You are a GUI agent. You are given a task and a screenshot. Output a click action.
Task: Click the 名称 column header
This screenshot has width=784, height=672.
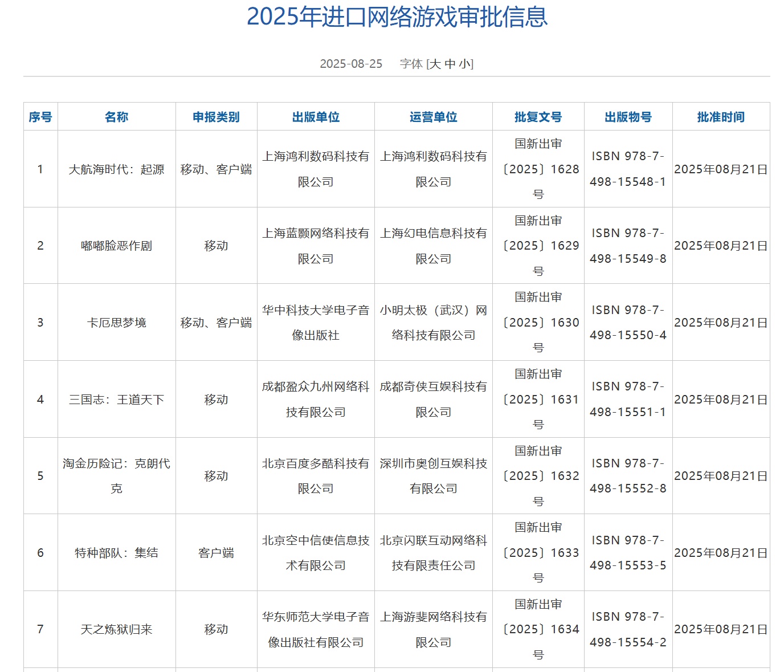[117, 117]
